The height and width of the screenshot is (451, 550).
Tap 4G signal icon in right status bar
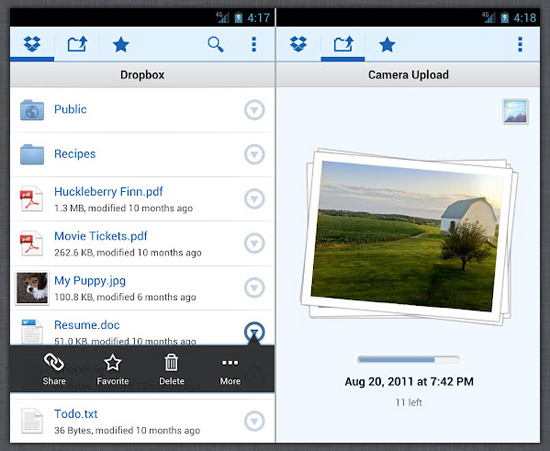[x=489, y=18]
